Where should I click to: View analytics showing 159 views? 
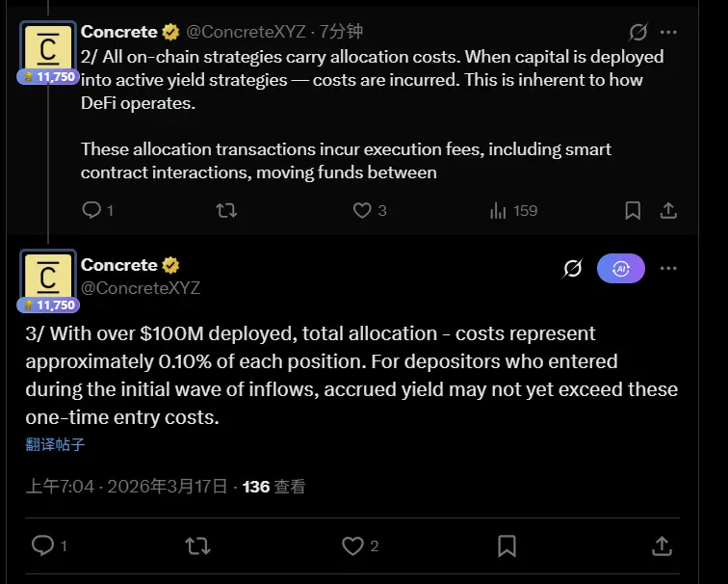click(499, 210)
